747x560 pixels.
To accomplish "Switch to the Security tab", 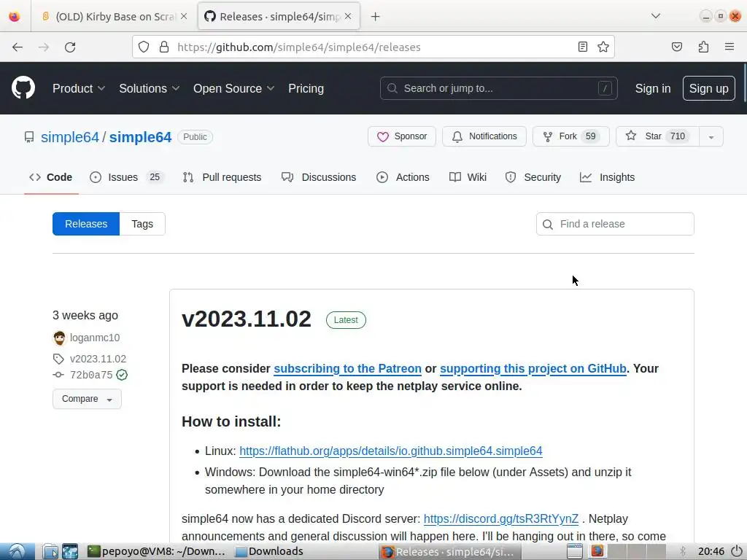I will pos(533,177).
